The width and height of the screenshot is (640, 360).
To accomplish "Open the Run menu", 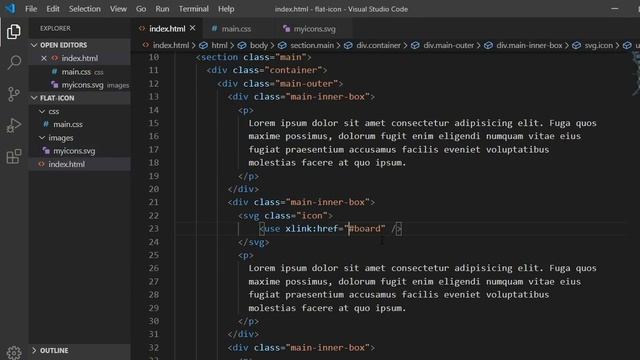I will coord(162,9).
